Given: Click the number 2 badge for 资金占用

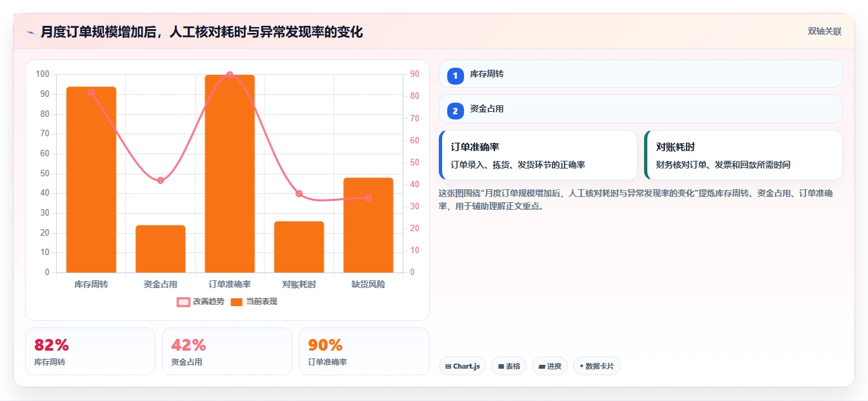Looking at the screenshot, I should coord(455,111).
